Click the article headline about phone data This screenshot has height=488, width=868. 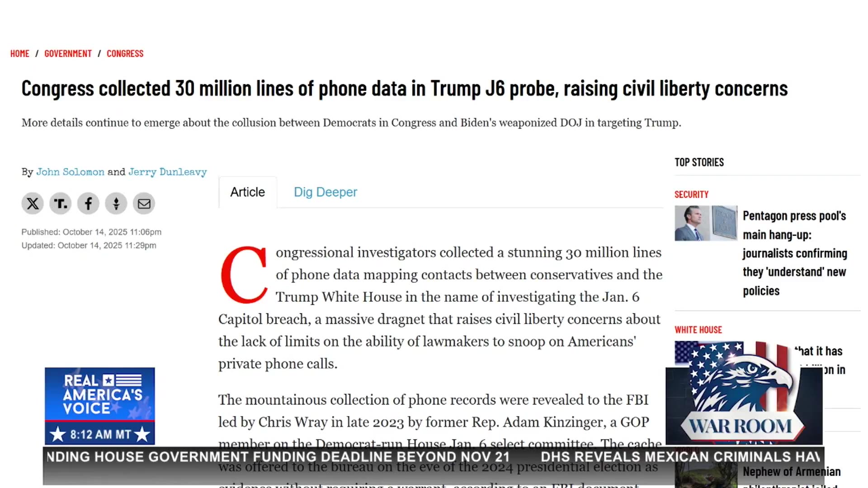[404, 89]
